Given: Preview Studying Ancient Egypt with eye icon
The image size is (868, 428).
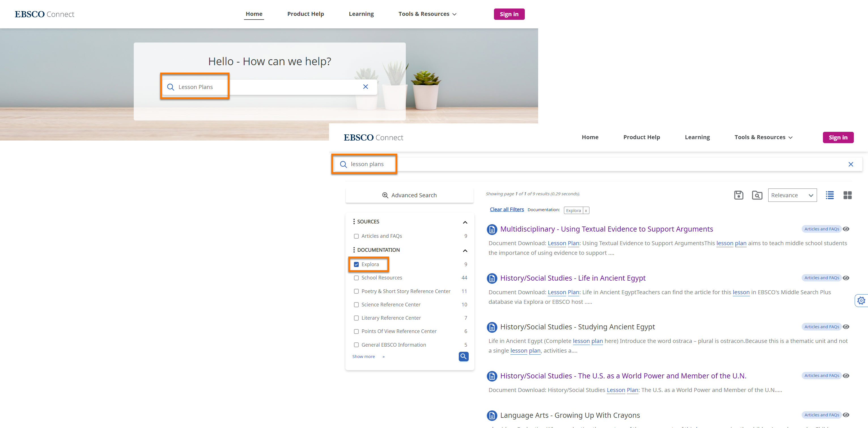Looking at the screenshot, I should [x=846, y=327].
